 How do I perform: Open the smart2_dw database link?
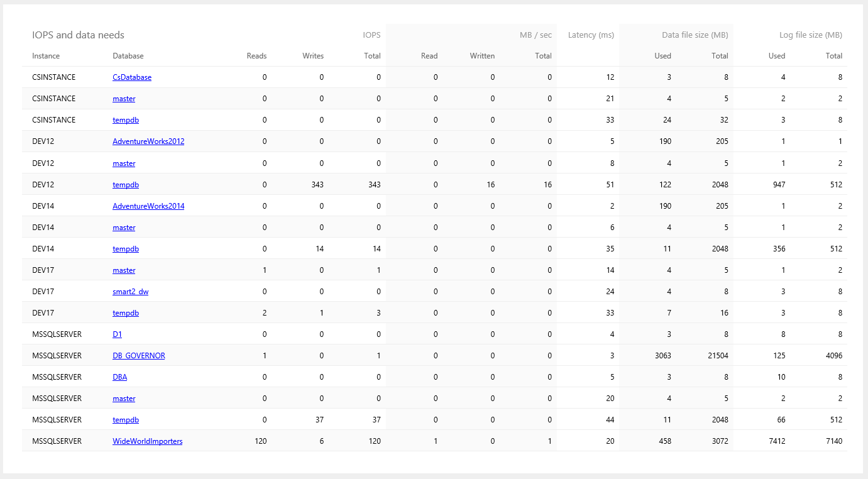tap(131, 292)
